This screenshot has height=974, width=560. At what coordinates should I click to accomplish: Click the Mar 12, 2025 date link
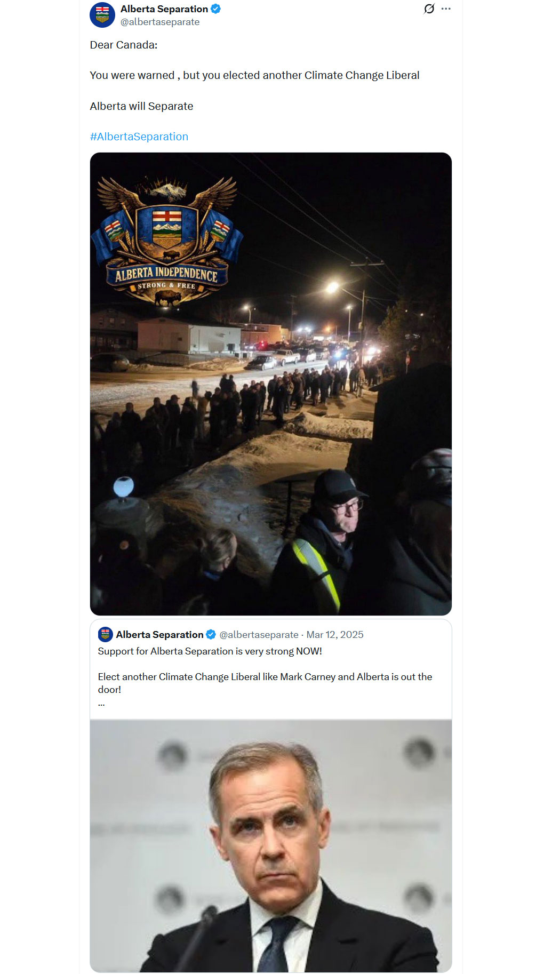click(335, 634)
